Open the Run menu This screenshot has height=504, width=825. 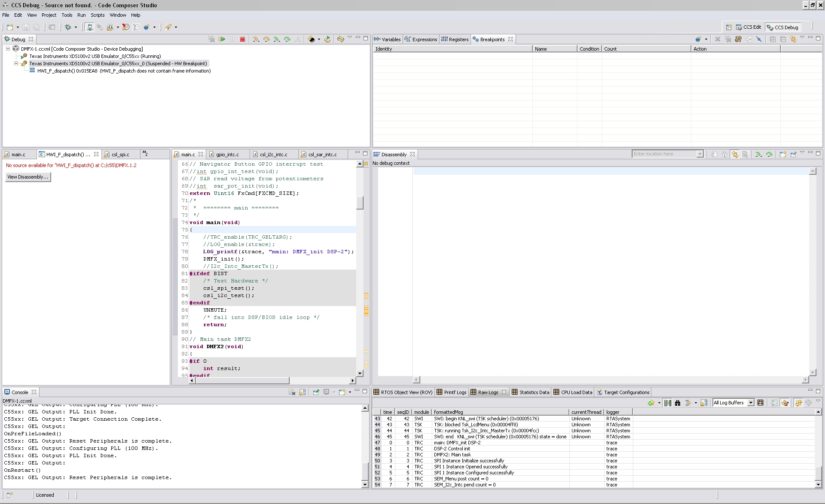click(81, 15)
